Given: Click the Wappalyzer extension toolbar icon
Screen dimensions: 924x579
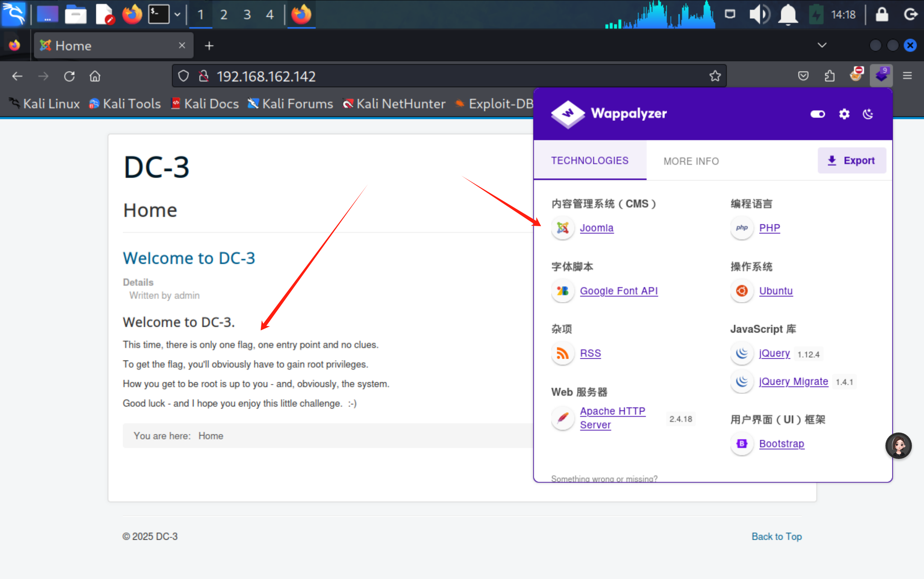Looking at the screenshot, I should click(881, 75).
